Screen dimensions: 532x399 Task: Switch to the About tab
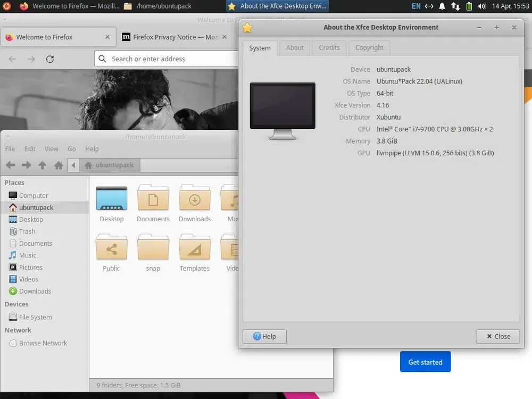[x=295, y=48]
